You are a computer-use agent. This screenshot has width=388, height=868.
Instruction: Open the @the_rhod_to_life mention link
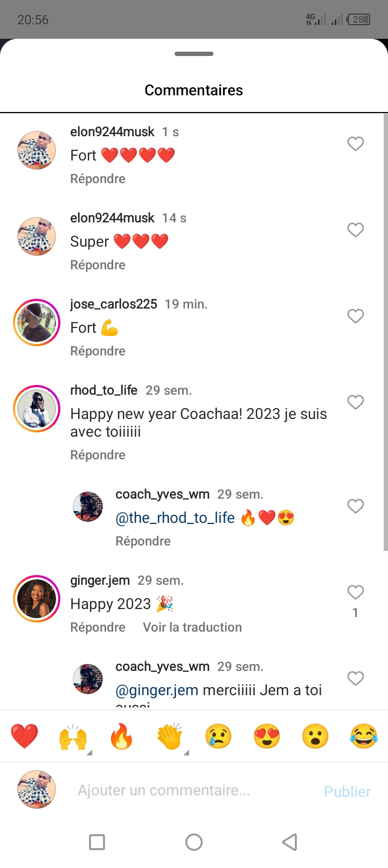[175, 518]
